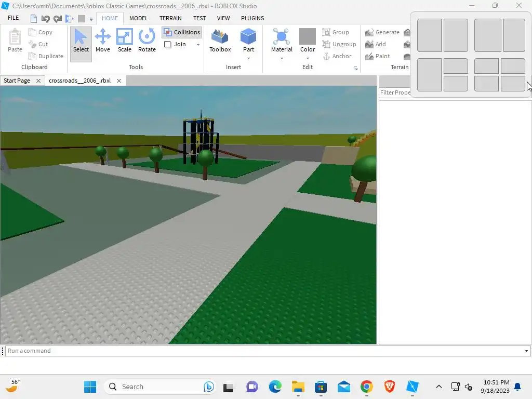
Task: Click the Ungroup button
Action: pyautogui.click(x=339, y=44)
